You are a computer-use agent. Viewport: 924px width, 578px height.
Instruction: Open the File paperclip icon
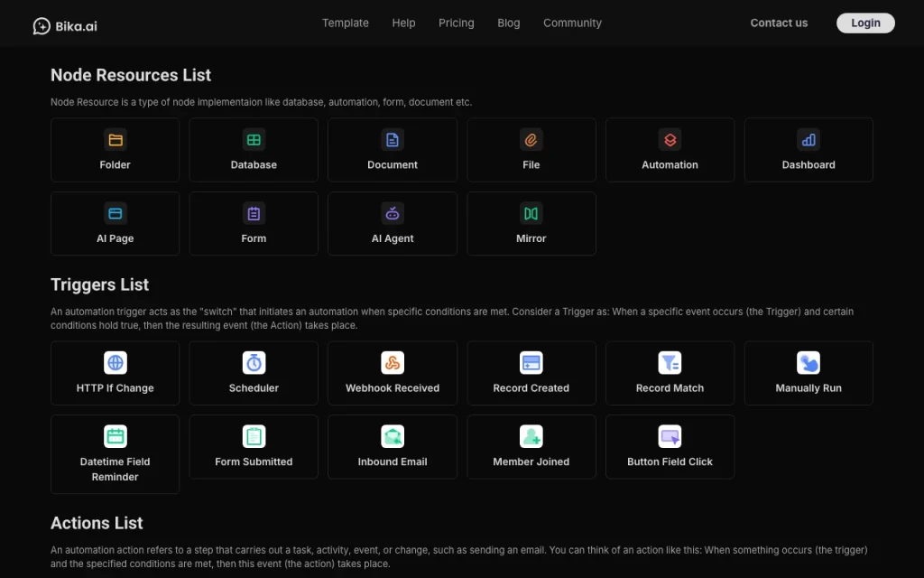click(531, 140)
